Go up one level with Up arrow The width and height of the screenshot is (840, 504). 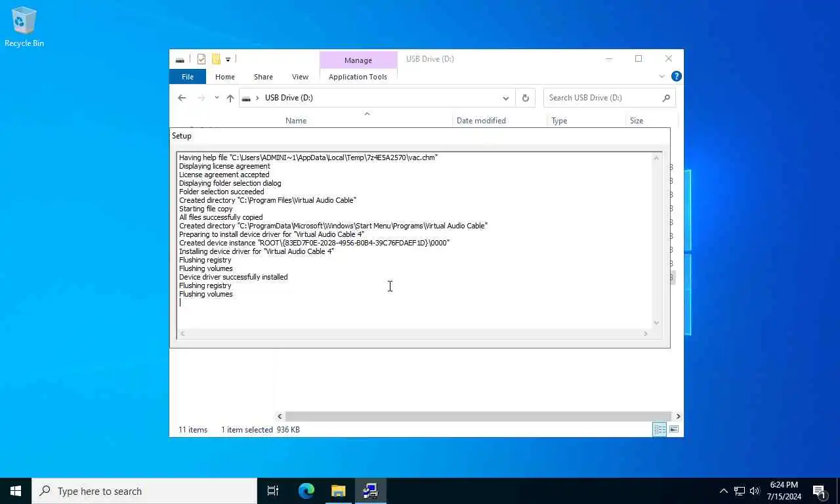click(x=230, y=98)
